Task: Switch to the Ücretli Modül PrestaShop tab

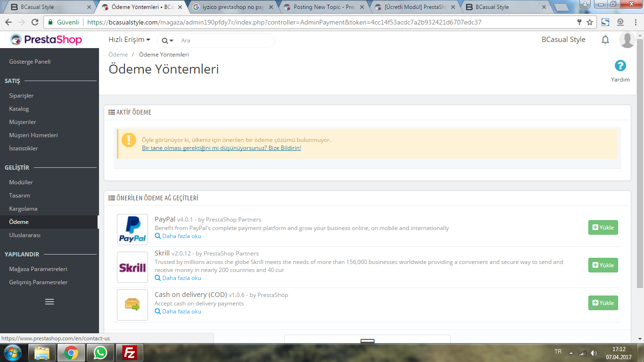Action: pos(414,7)
